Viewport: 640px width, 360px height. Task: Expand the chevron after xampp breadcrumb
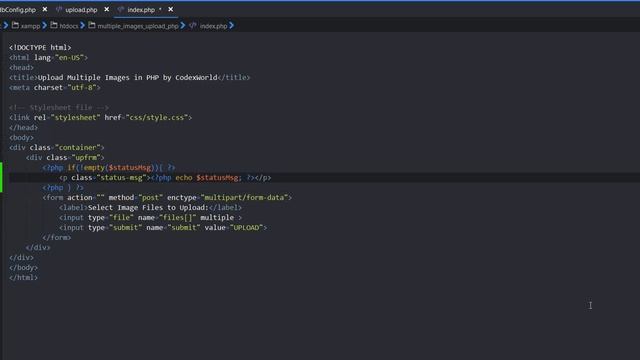pos(44,25)
